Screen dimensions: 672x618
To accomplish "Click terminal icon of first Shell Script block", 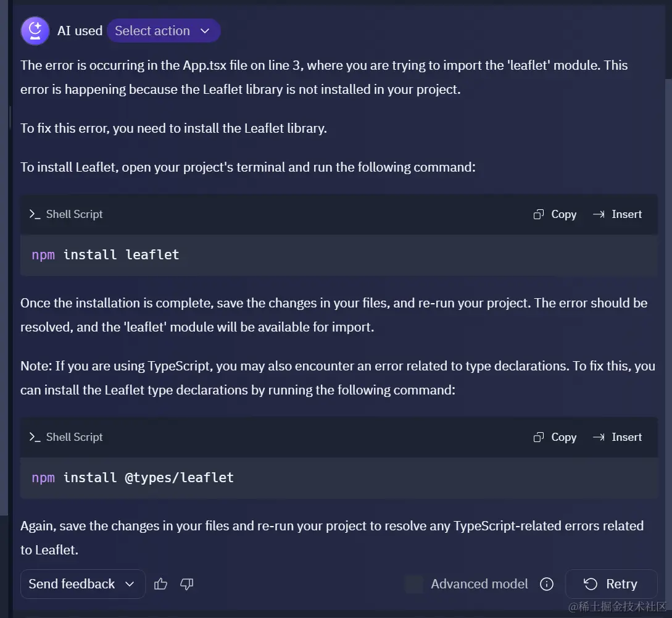I will [x=35, y=214].
